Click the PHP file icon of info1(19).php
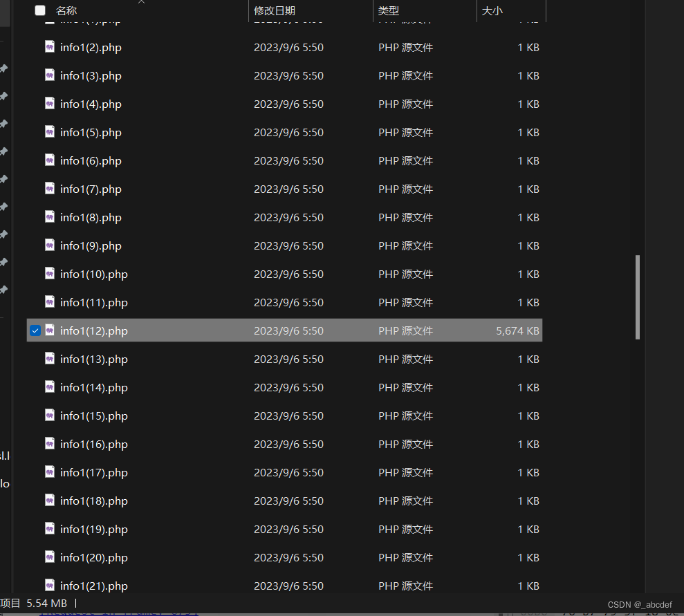This screenshot has height=616, width=684. 50,528
